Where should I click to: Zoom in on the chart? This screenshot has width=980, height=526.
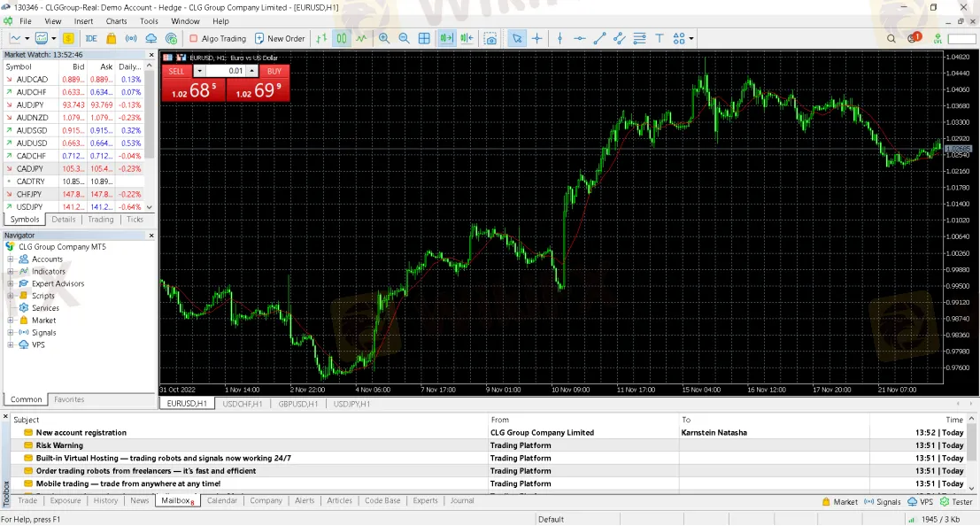[x=382, y=38]
